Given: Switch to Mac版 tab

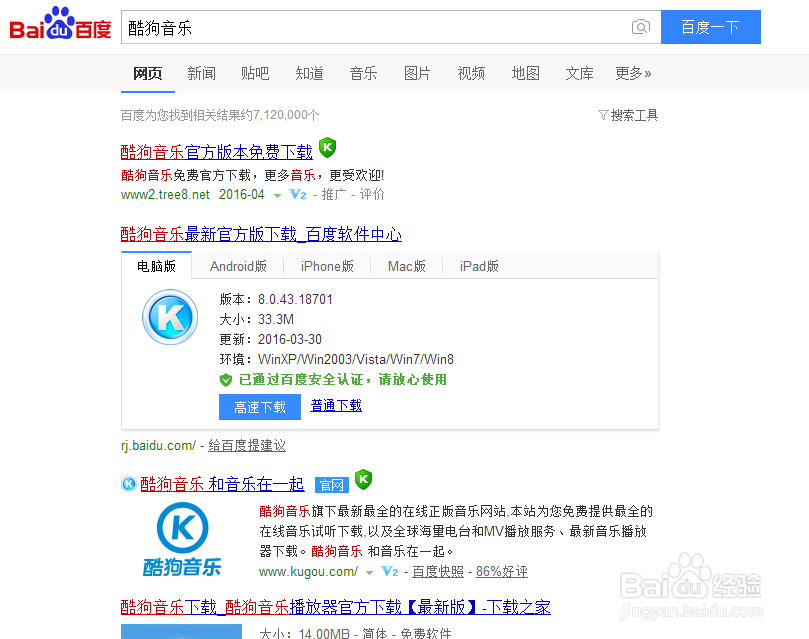Looking at the screenshot, I should [x=407, y=266].
